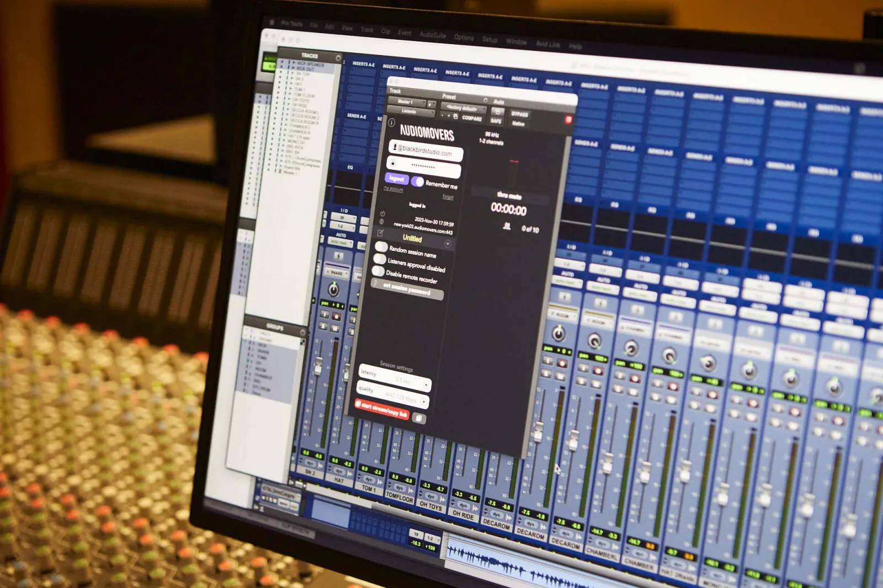Click the dyn button on HAT channel

[339, 472]
